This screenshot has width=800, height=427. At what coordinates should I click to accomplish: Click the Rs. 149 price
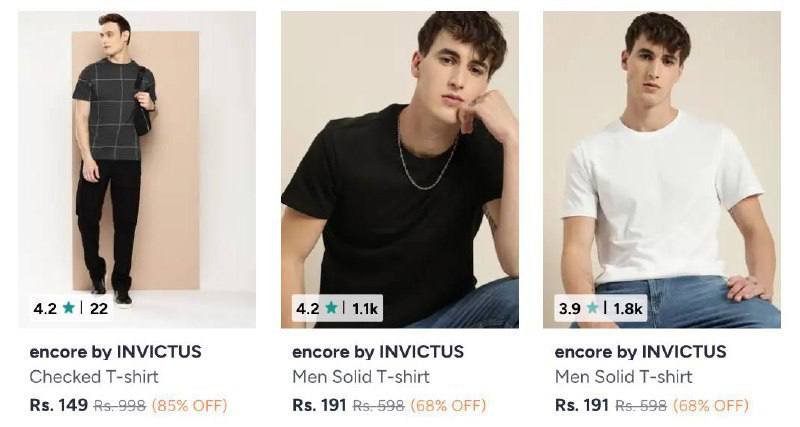59,405
